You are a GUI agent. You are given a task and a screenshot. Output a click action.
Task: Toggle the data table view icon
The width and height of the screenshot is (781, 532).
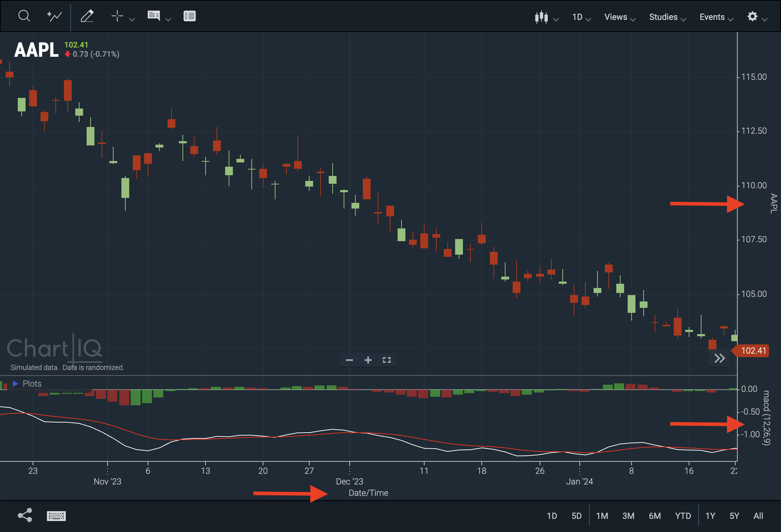tap(190, 16)
